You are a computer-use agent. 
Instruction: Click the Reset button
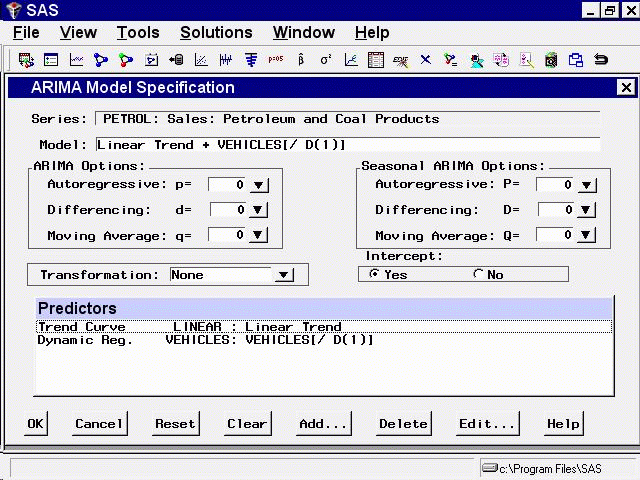coord(176,424)
